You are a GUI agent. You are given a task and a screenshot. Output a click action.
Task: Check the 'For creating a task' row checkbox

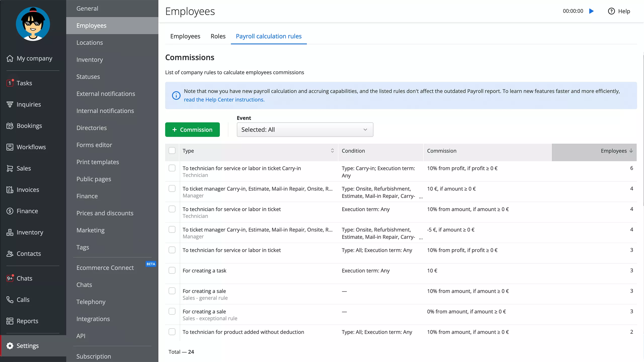coord(172,270)
